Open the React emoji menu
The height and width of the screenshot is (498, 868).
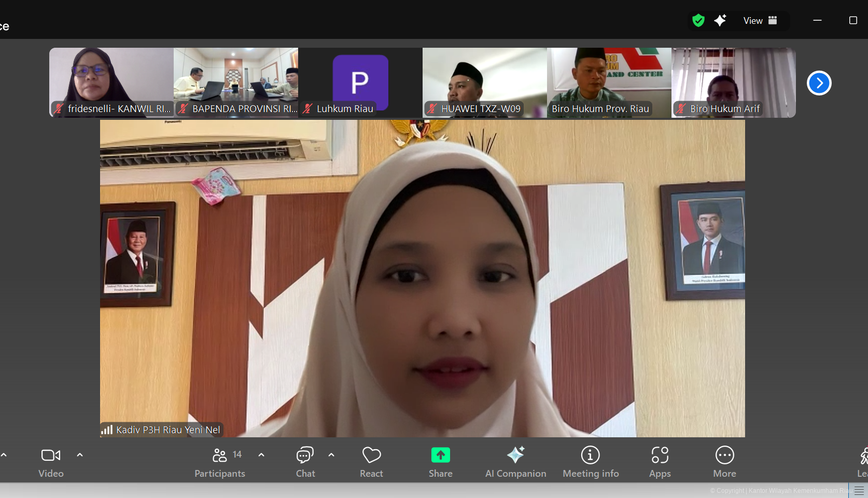371,461
